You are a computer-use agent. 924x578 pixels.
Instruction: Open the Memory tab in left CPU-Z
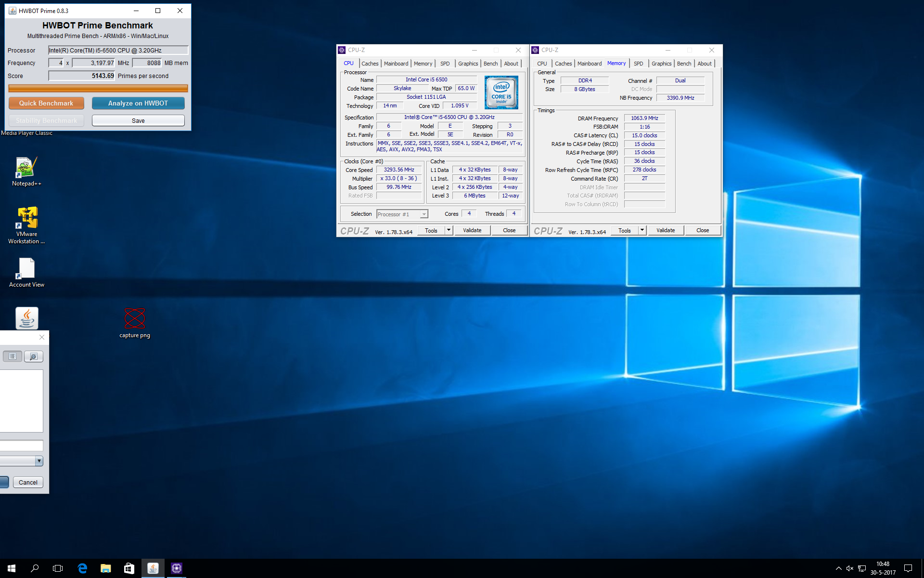tap(423, 64)
